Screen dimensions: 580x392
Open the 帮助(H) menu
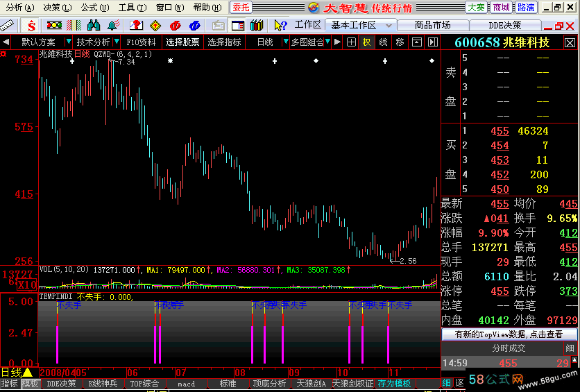pyautogui.click(x=207, y=8)
